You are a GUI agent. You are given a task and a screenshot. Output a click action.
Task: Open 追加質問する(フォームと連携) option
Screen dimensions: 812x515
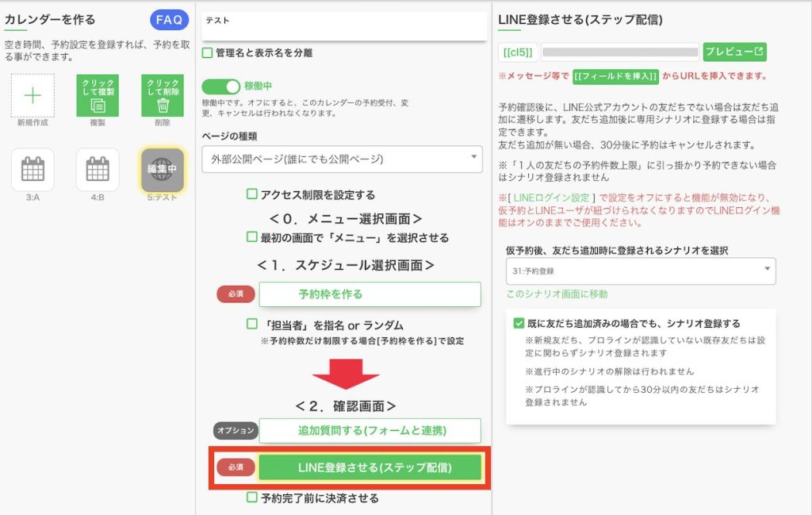point(370,431)
